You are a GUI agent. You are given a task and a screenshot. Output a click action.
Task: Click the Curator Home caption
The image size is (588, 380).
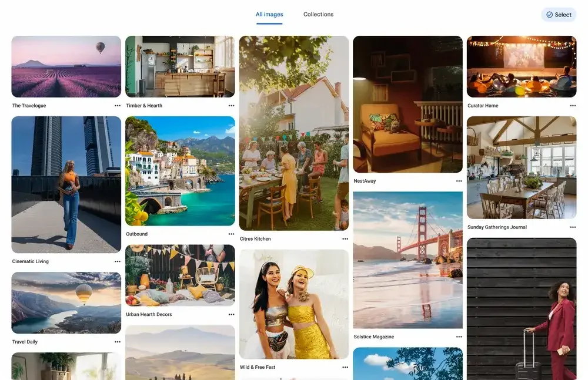coord(483,106)
